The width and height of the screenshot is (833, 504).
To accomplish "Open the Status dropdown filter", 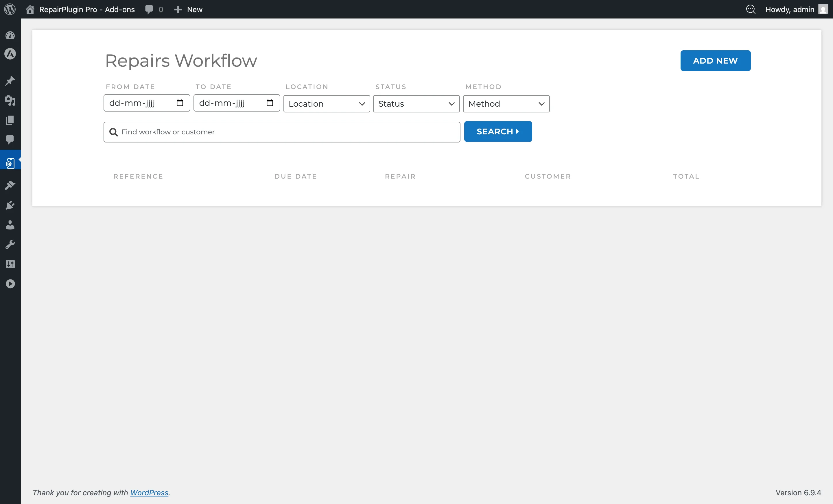I will point(416,104).
